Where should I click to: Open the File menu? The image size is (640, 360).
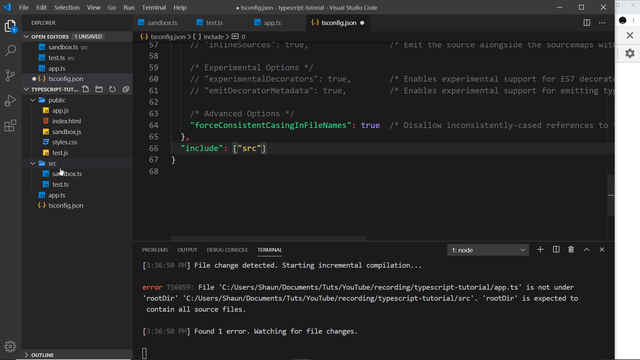(24, 7)
